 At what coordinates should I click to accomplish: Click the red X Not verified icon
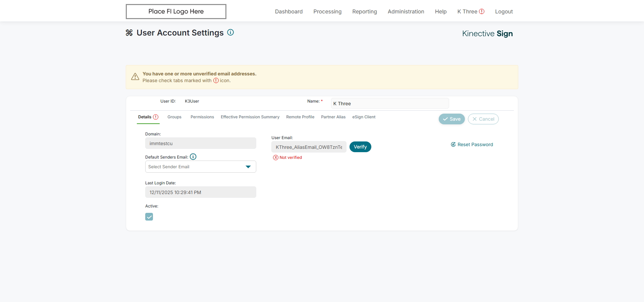[276, 158]
